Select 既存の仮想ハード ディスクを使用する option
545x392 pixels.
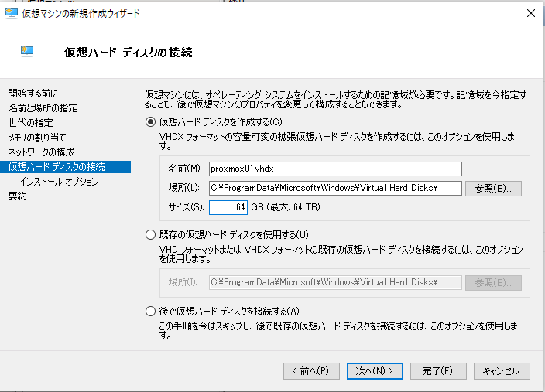(151, 234)
